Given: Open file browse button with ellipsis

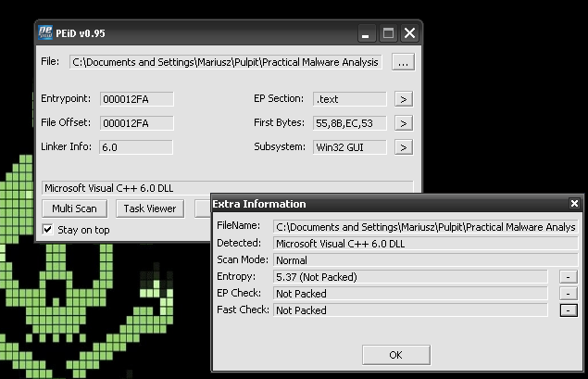Looking at the screenshot, I should tap(403, 62).
